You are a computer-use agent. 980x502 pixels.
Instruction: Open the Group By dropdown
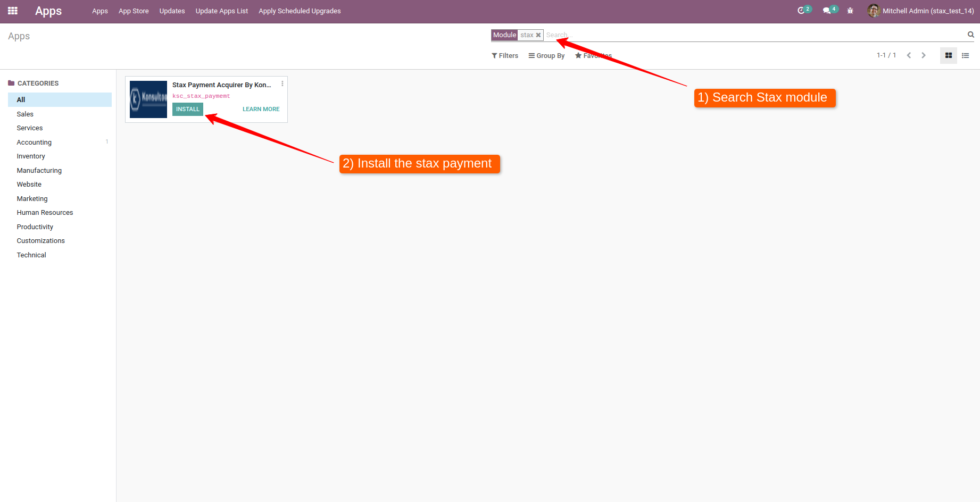coord(546,56)
